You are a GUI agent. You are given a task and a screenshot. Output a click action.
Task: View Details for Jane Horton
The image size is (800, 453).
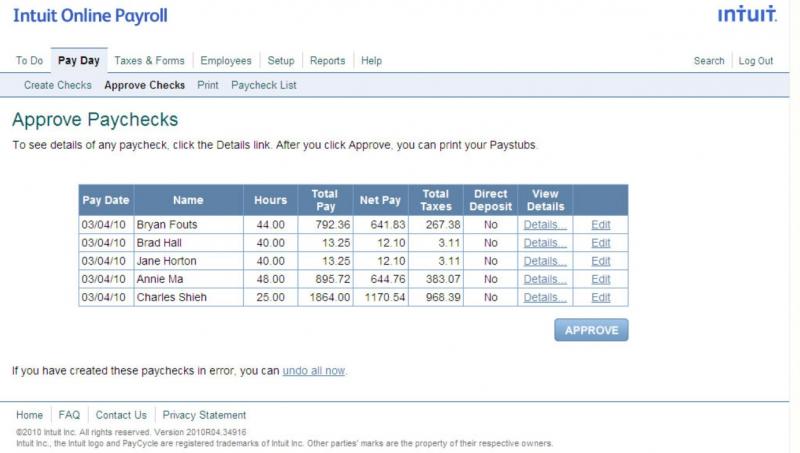coord(545,261)
